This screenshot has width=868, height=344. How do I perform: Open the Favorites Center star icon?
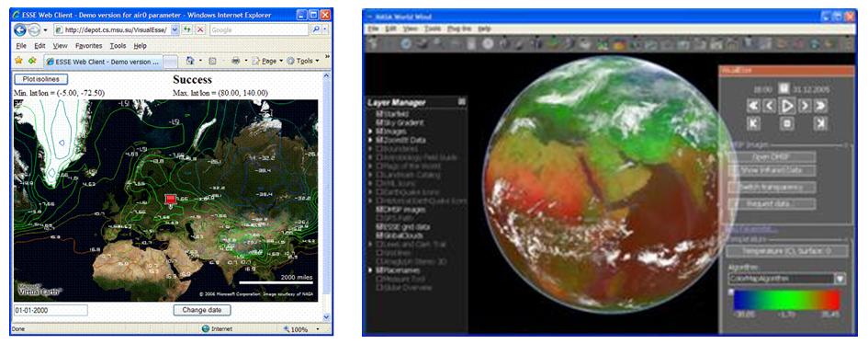(19, 61)
